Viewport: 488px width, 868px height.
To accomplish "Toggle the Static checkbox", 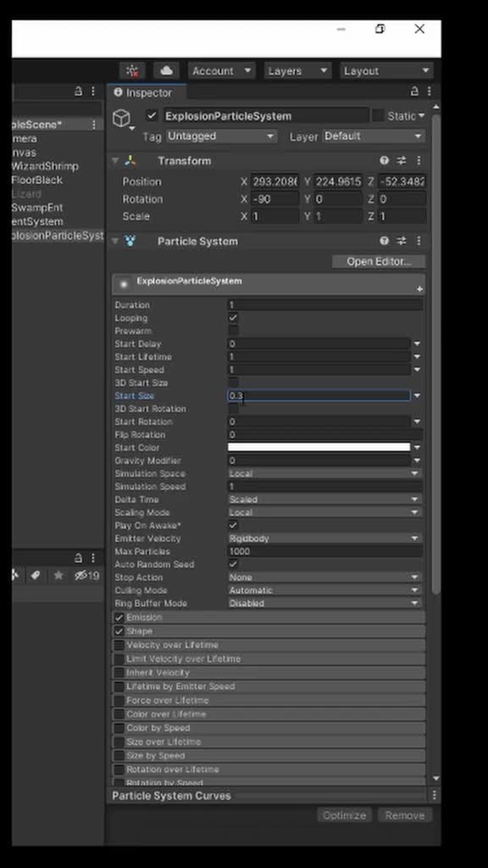I will pos(377,115).
